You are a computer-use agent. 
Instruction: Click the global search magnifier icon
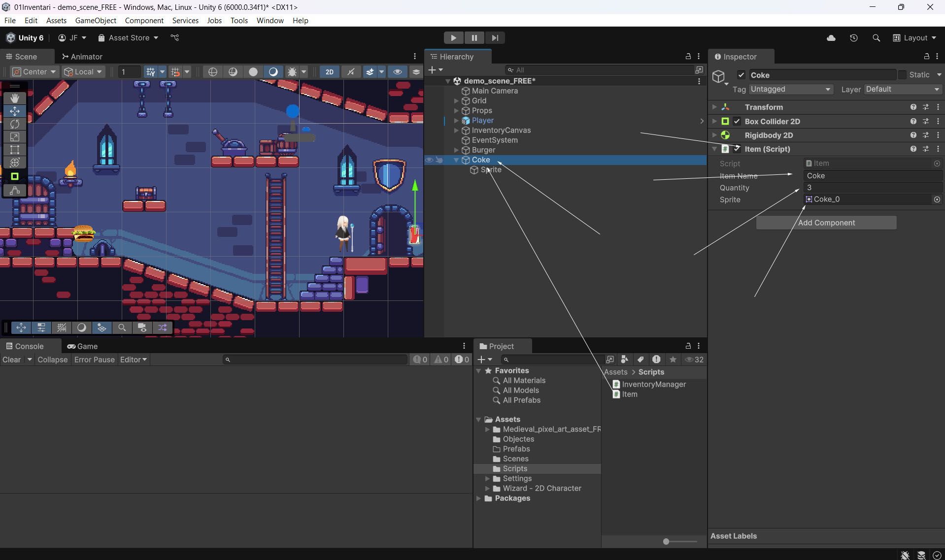[876, 38]
